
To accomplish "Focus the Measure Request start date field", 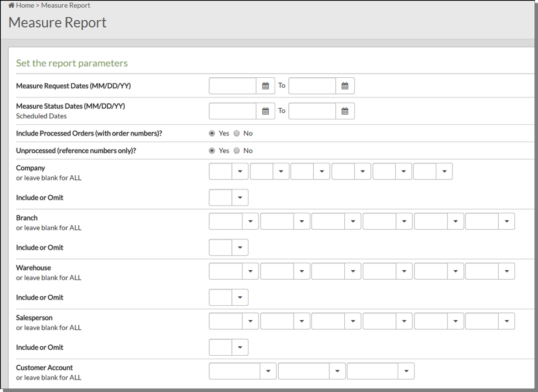I will pos(232,86).
